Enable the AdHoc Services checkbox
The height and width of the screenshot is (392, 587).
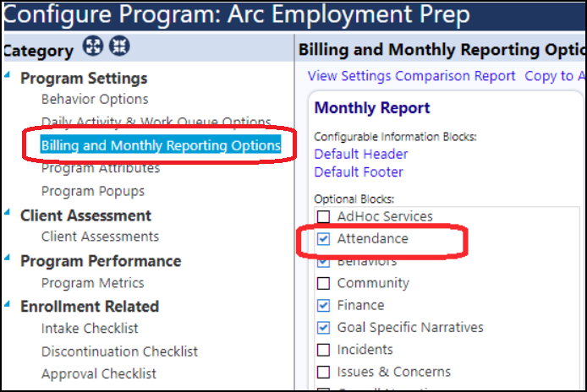point(323,216)
